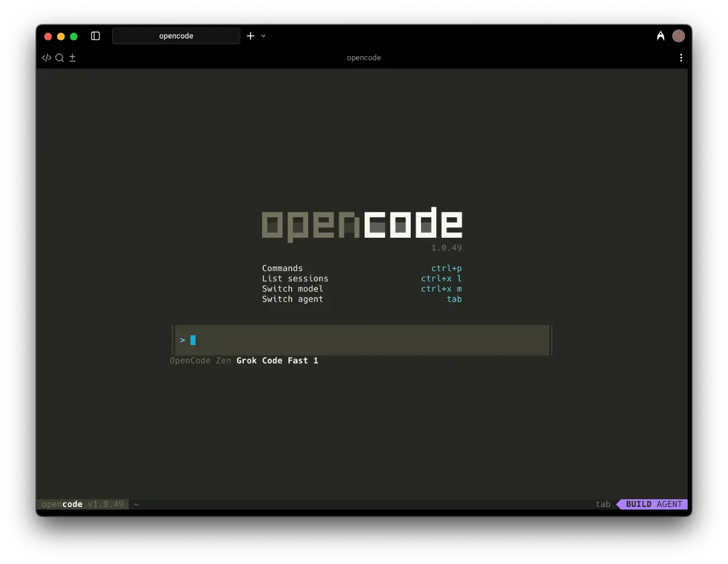Click the Switch agent command
Image resolution: width=728 pixels, height=564 pixels.
[x=292, y=299]
